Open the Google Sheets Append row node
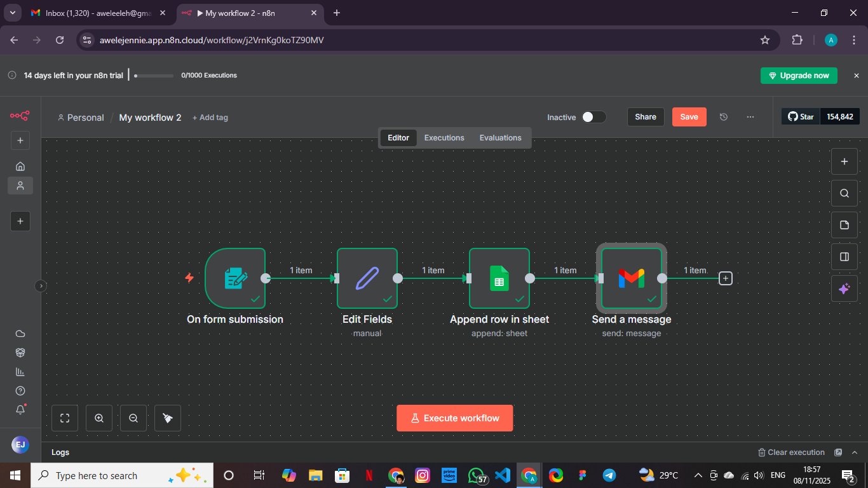The image size is (868, 488). (499, 278)
